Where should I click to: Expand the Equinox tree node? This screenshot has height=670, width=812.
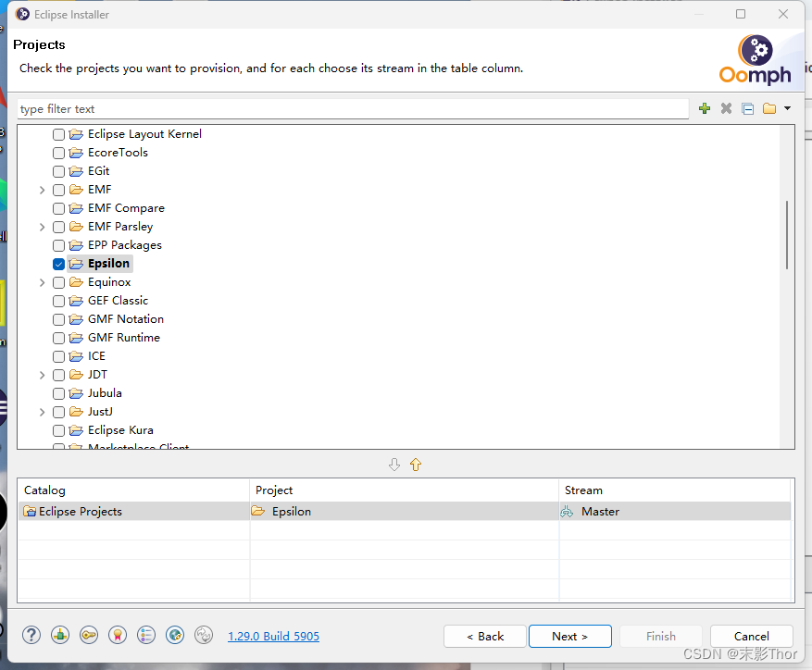click(42, 282)
